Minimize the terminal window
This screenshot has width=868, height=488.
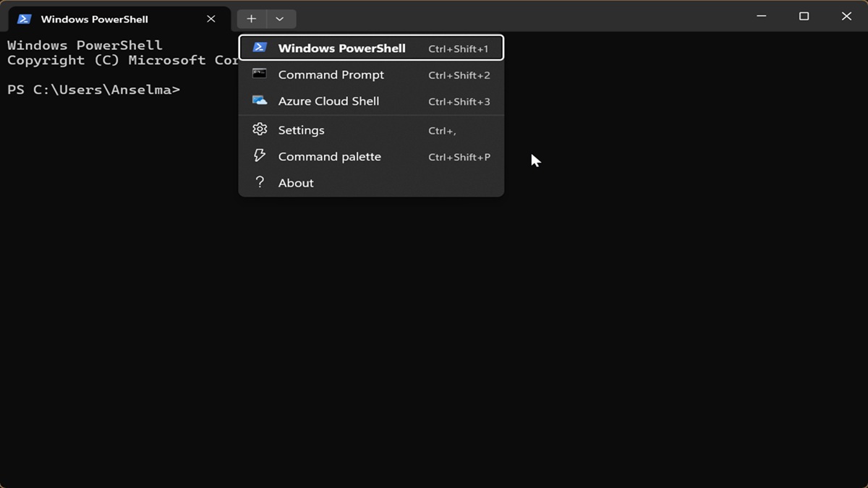pos(761,16)
